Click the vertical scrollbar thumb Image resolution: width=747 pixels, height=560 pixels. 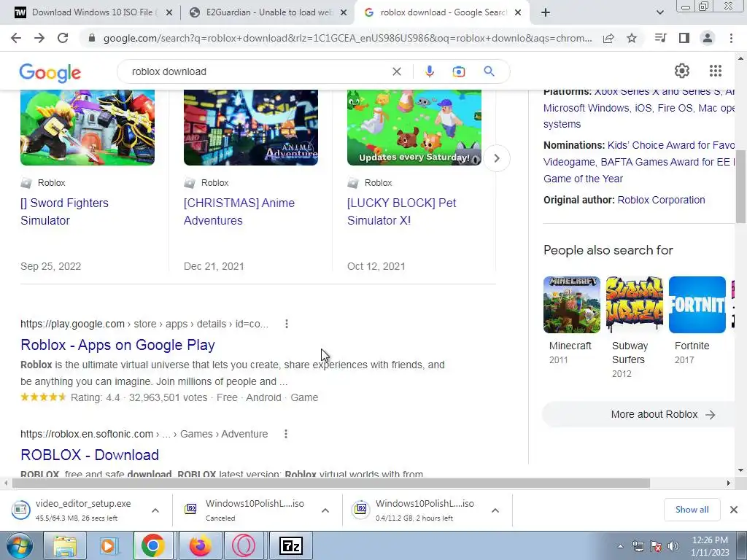pos(741,186)
